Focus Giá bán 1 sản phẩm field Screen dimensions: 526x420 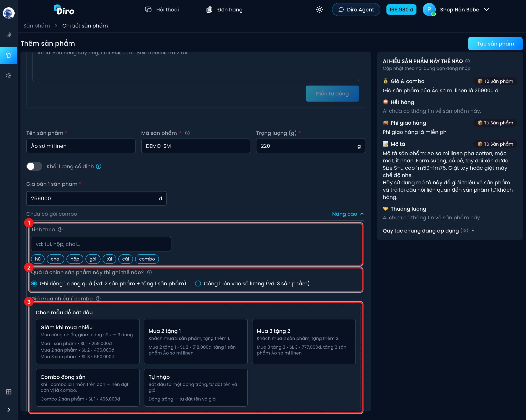[x=96, y=198]
